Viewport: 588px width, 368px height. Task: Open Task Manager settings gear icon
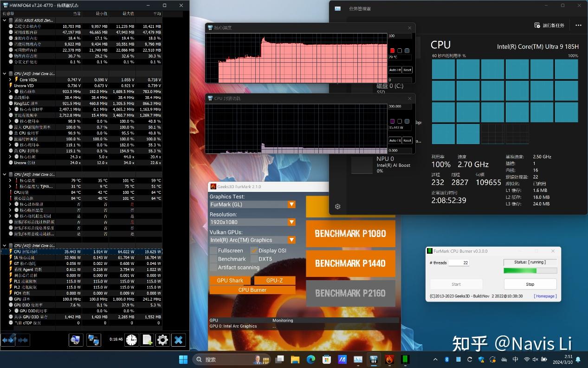[338, 207]
